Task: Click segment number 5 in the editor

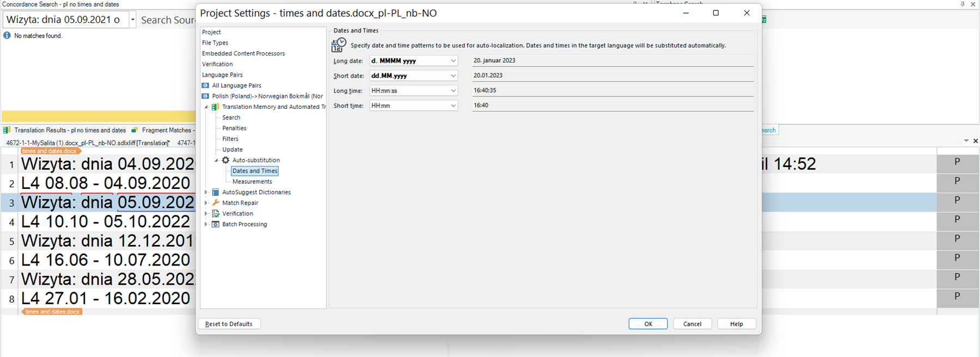Action: tap(11, 242)
